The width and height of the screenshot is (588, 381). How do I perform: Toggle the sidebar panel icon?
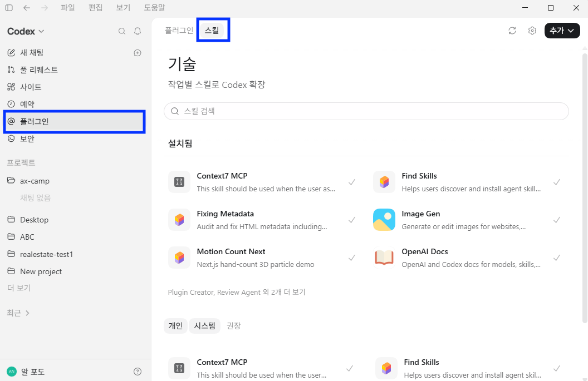click(9, 8)
